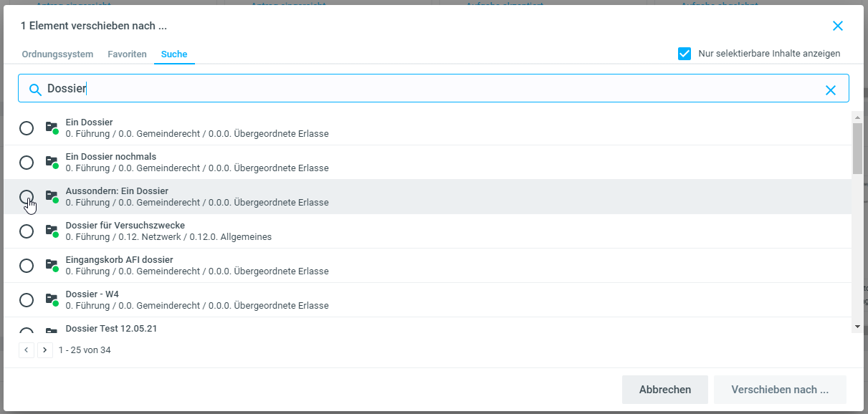Clear the search field with X icon

(831, 90)
